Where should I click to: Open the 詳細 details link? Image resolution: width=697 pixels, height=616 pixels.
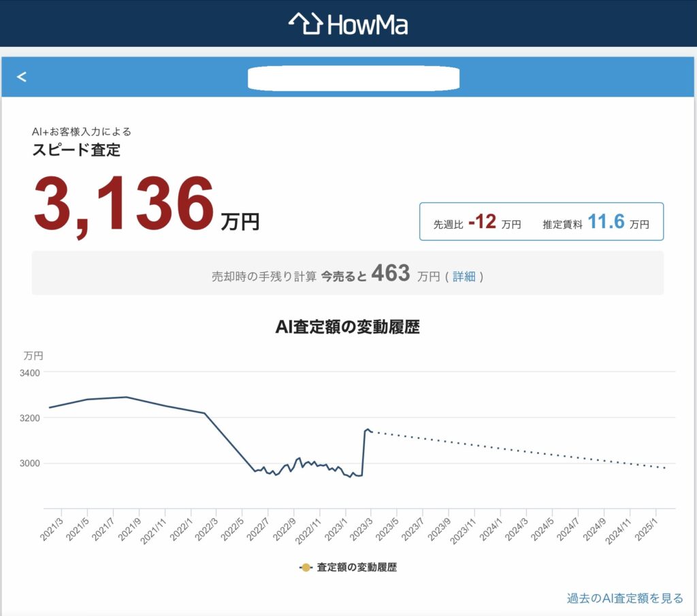(464, 276)
